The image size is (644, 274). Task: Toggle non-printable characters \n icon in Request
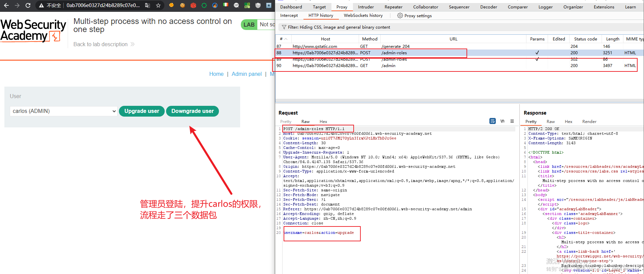[502, 121]
